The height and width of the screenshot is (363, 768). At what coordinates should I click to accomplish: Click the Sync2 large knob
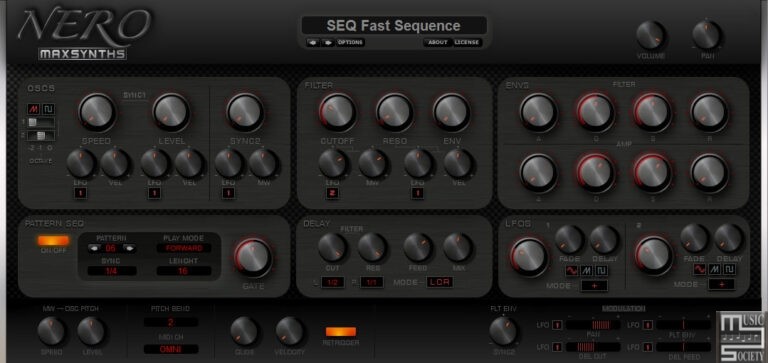tap(245, 112)
